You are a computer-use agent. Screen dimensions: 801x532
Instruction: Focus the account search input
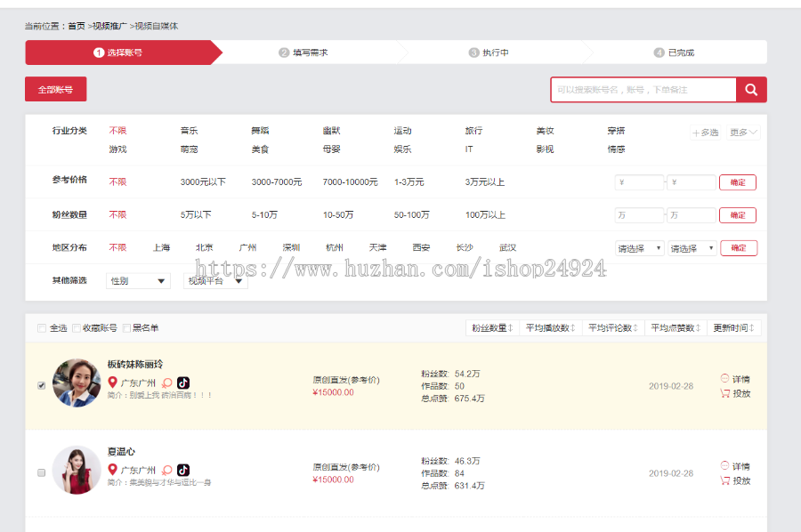[x=643, y=90]
